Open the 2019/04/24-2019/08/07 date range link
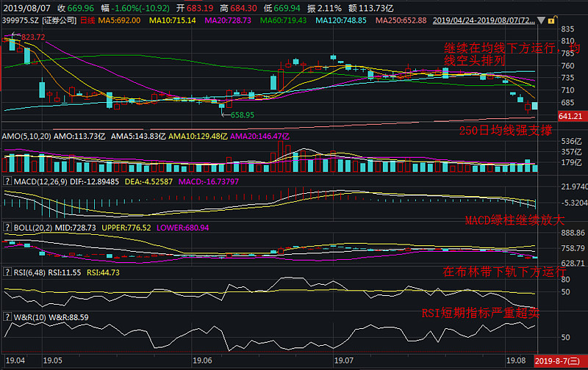588x370 pixels. 484,21
